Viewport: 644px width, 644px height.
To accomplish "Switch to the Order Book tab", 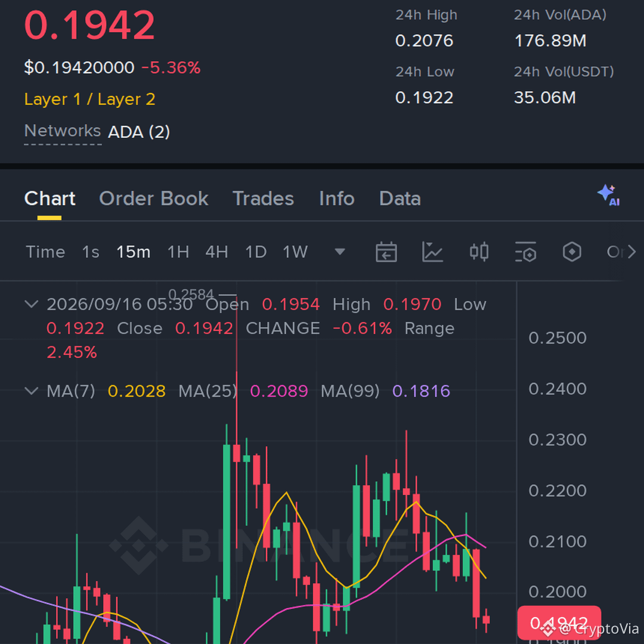I will 154,199.
